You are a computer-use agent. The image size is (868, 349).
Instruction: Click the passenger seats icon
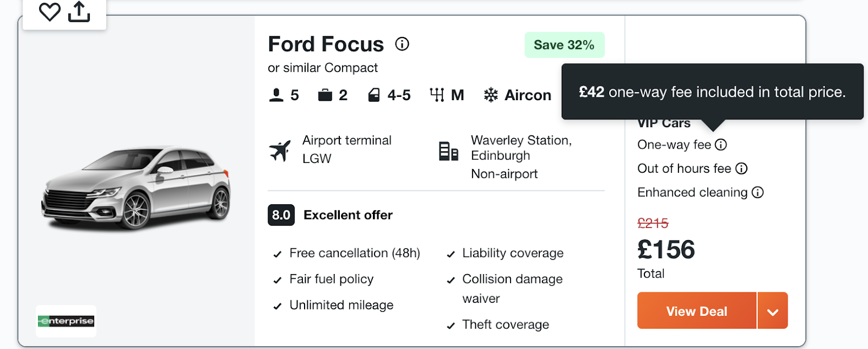pos(276,95)
